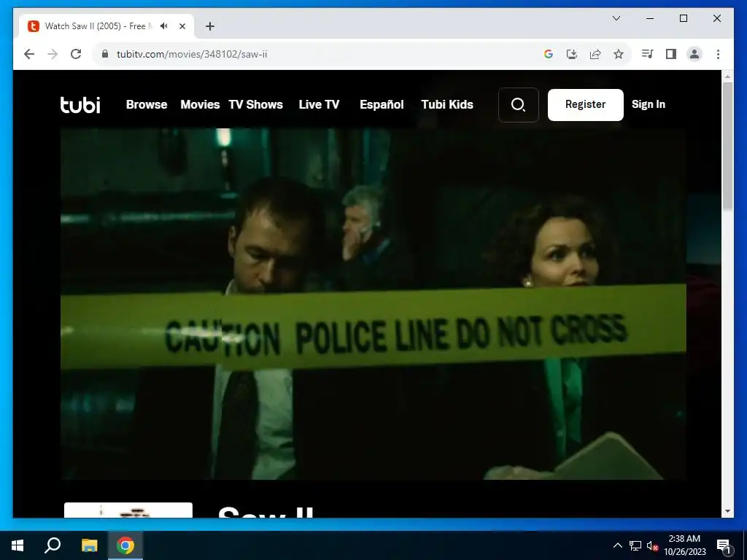The width and height of the screenshot is (747, 560).
Task: Show hidden system tray icons
Action: (617, 545)
